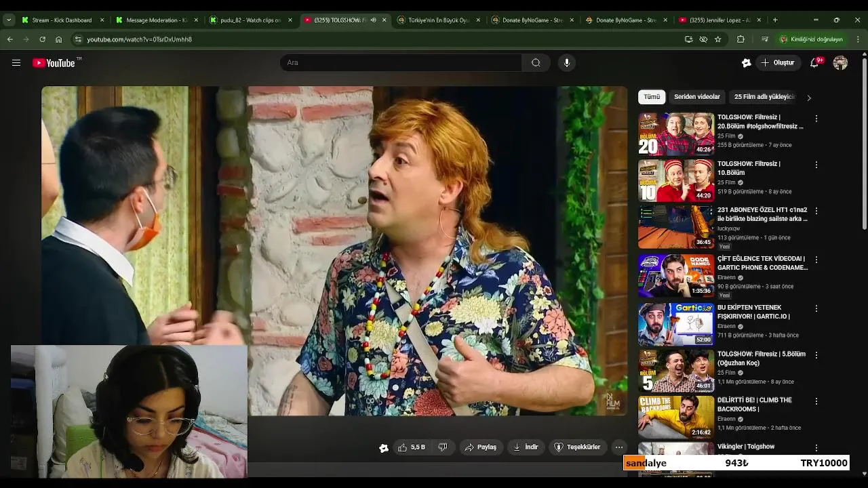868x488 pixels.
Task: Open options for the 231 ABONEYE ÖZEL video
Action: tap(816, 211)
